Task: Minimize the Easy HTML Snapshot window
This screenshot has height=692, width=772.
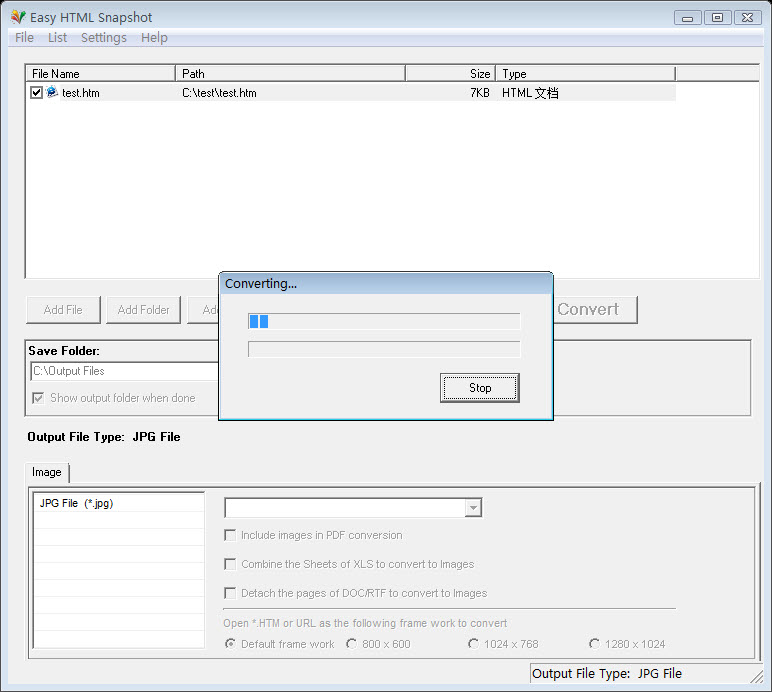Action: 687,18
